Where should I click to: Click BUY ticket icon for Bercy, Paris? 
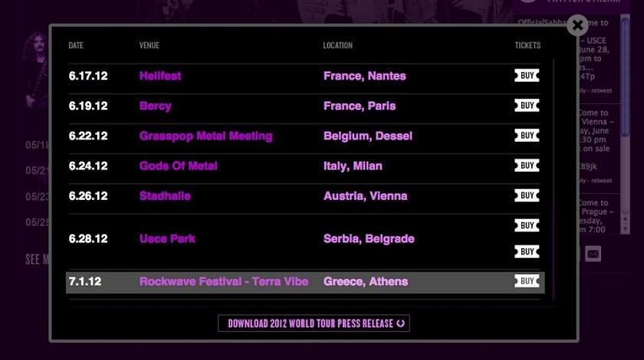[527, 106]
